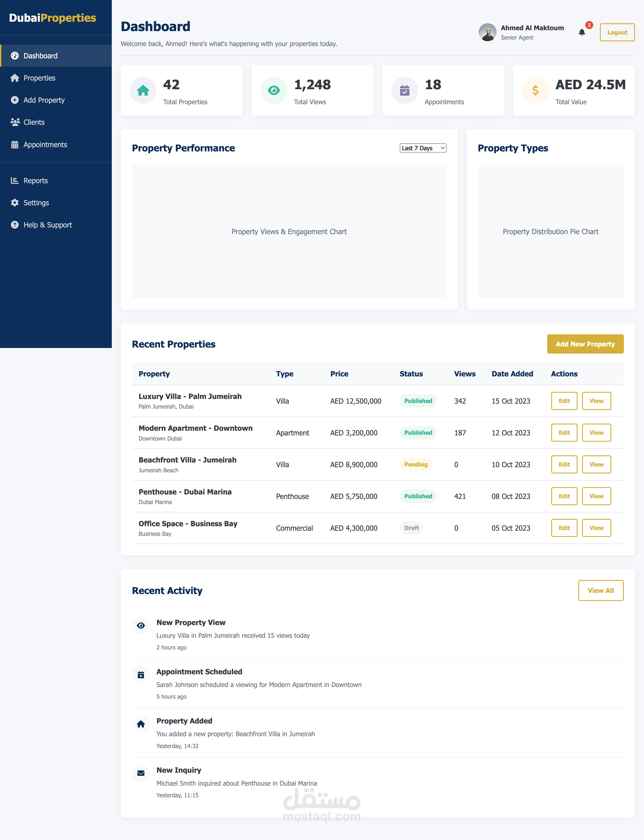
Task: Click the New Inquiry envelope icon
Action: [x=141, y=773]
